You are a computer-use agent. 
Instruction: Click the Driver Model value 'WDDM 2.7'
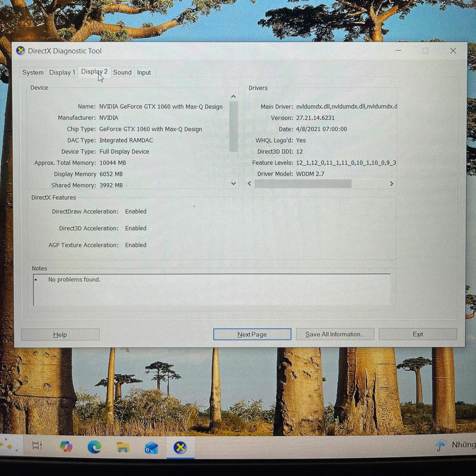tap(310, 174)
